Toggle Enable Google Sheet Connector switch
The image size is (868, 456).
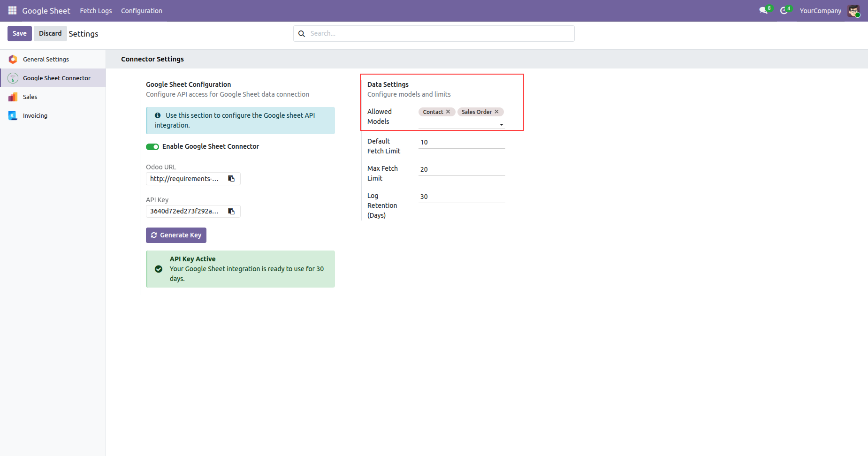pos(152,147)
